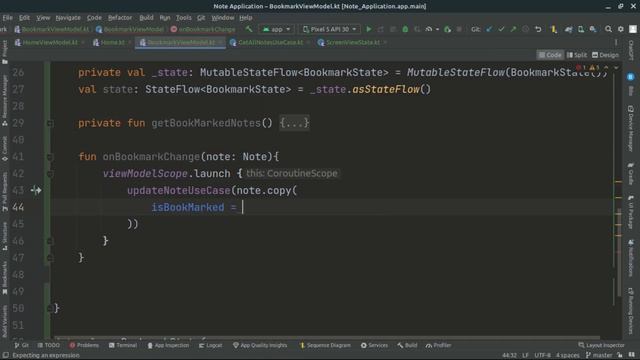Place cursor after isBookMarked = on line 44

[x=243, y=207]
